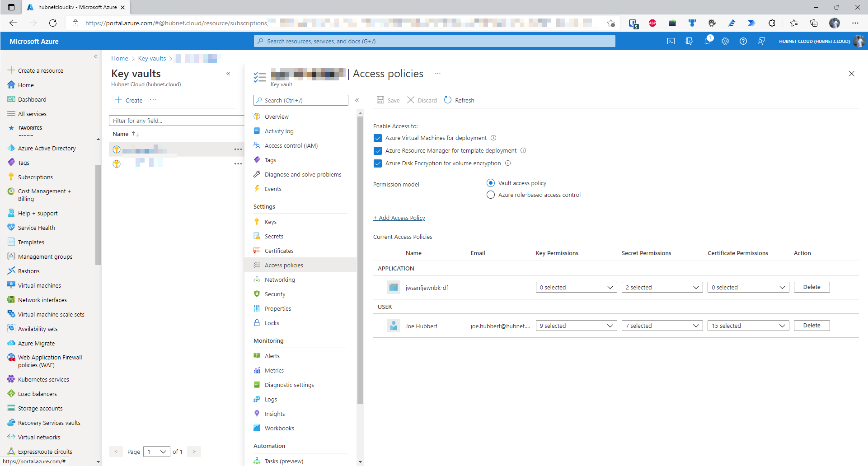868x466 pixels.
Task: Close the Access policies blade
Action: click(x=851, y=74)
